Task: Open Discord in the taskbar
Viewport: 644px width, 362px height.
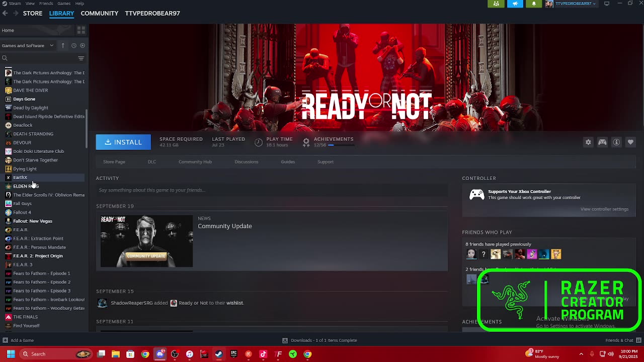Action: point(160,354)
